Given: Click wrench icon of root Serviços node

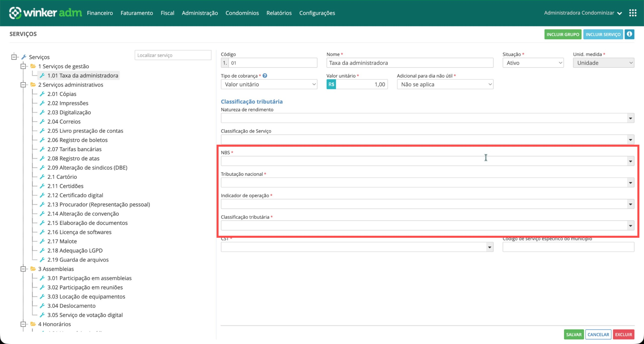Looking at the screenshot, I should click(24, 57).
